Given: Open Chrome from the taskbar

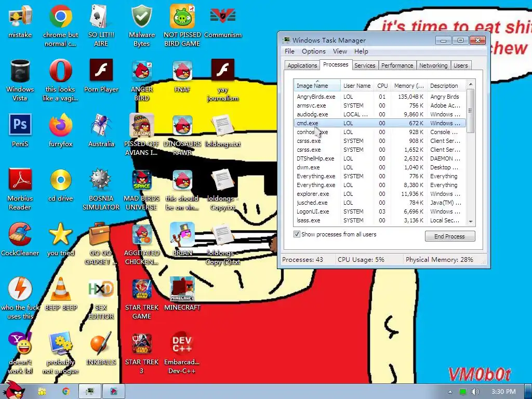Looking at the screenshot, I should coord(65,391).
